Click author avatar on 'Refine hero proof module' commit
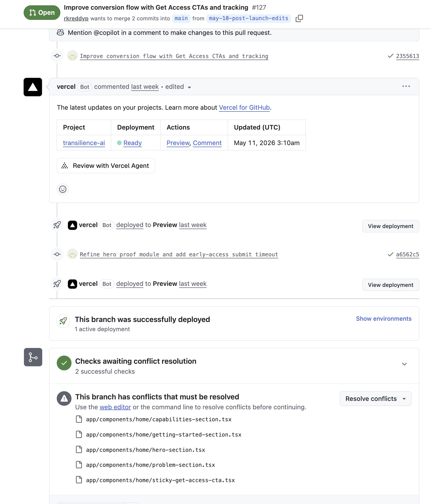 click(73, 254)
